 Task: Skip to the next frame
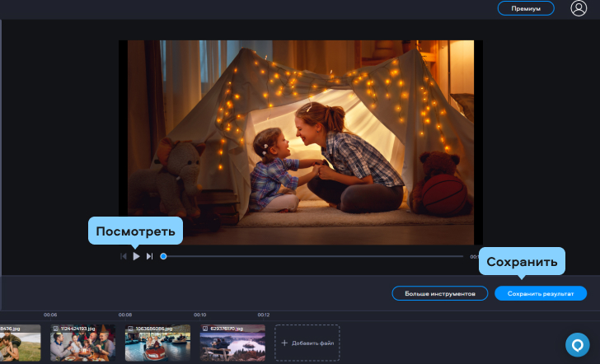pyautogui.click(x=149, y=257)
